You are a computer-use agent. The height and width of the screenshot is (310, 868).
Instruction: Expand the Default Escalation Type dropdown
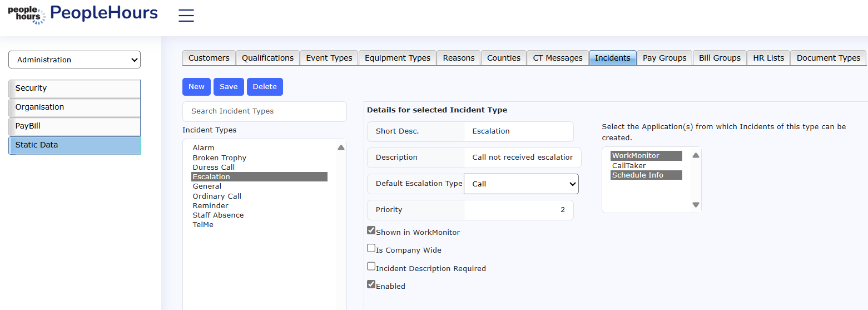point(521,184)
